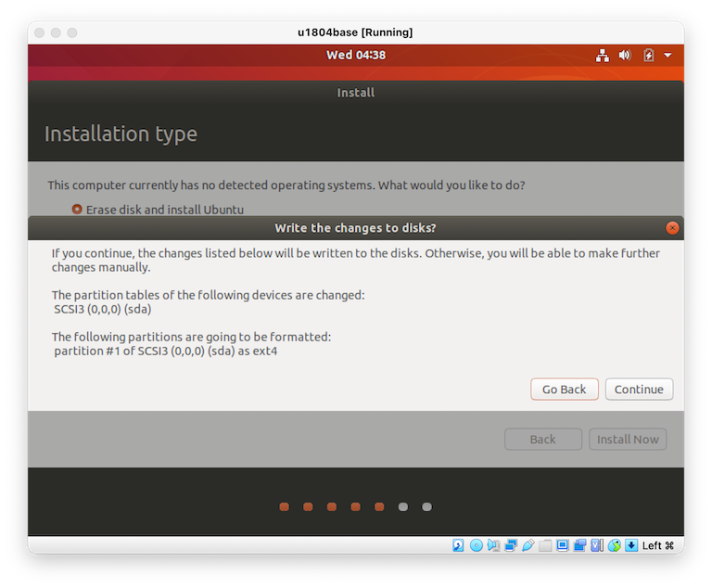
Task: Click the VirtualBox recording status icon
Action: tap(579, 545)
